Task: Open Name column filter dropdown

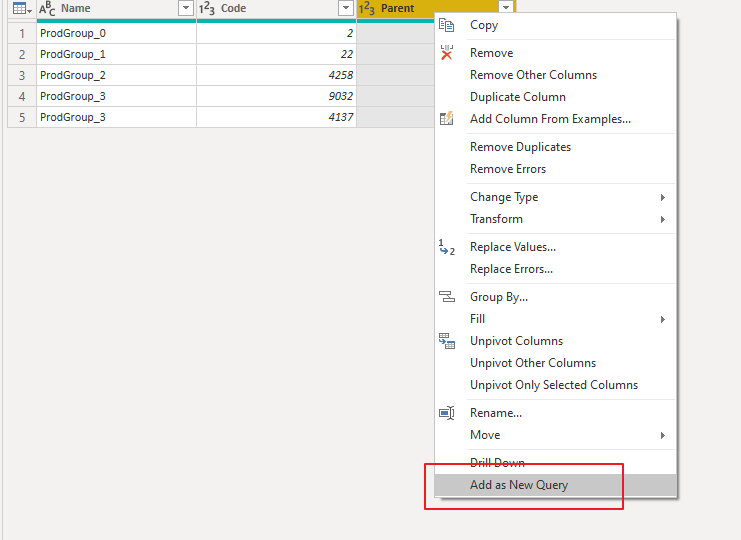Action: tap(186, 8)
